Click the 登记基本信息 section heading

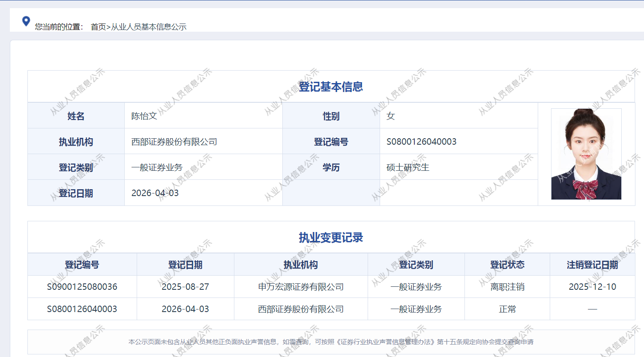[331, 87]
